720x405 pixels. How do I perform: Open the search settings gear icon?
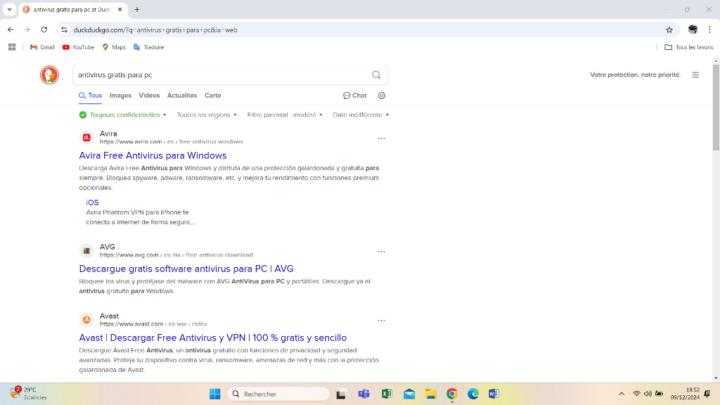tap(382, 96)
